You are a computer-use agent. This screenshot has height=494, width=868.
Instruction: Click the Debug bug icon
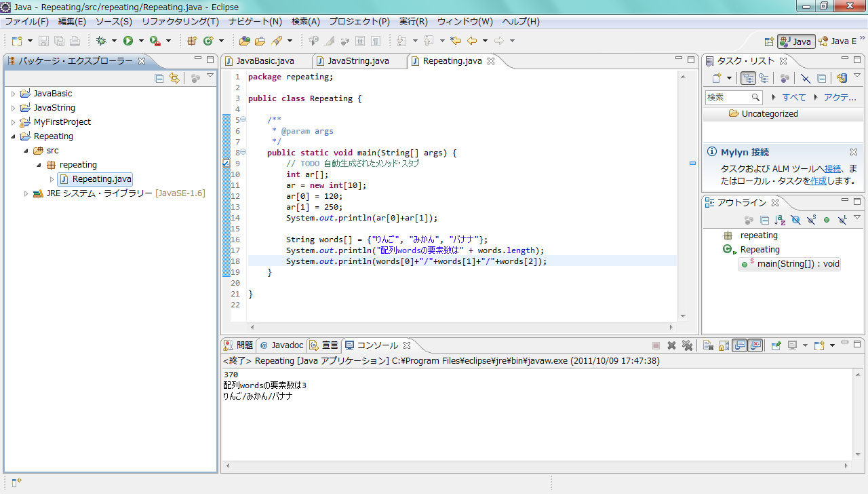[101, 41]
